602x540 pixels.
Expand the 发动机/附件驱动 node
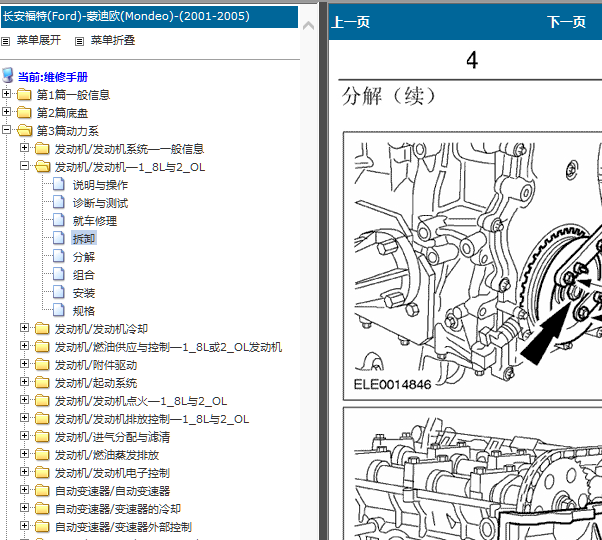click(x=24, y=363)
